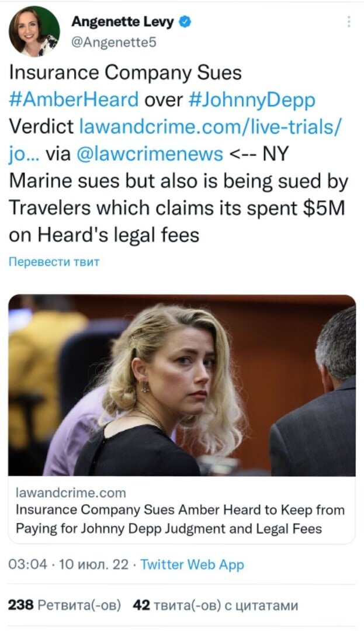Open the #AmberHeard hashtag

click(x=74, y=99)
